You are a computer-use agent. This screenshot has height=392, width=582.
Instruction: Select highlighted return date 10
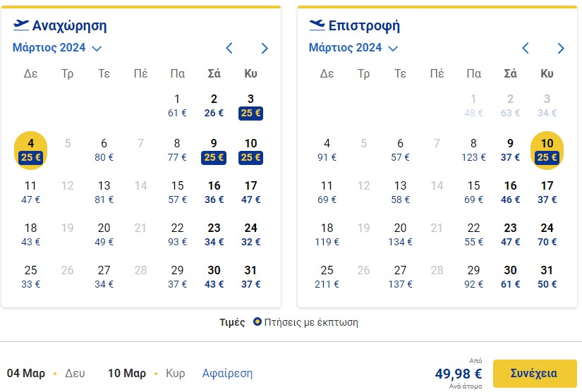[547, 150]
